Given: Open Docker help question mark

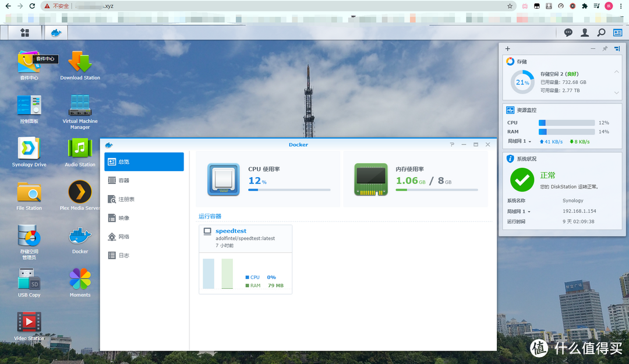Looking at the screenshot, I should pos(452,144).
